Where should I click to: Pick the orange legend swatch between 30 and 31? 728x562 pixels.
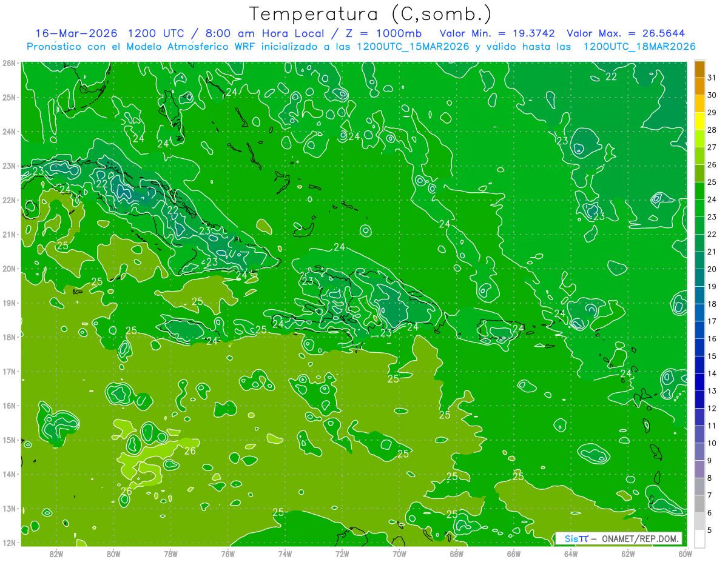click(699, 87)
